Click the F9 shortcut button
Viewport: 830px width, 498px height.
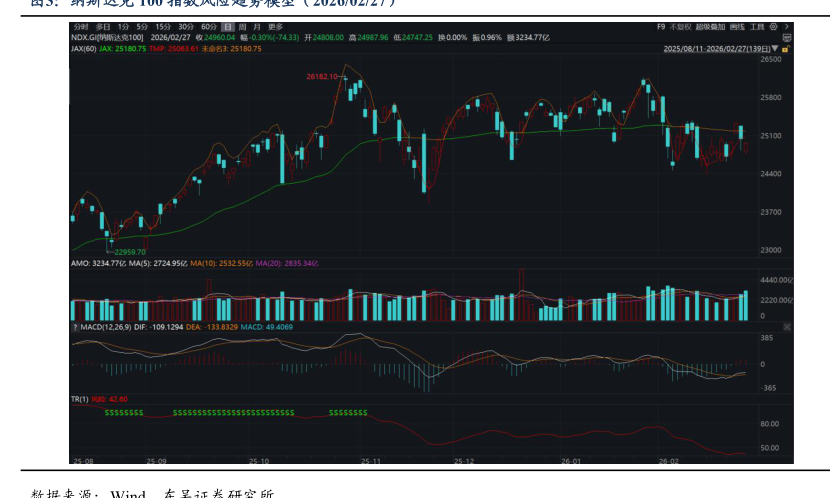coord(661,26)
